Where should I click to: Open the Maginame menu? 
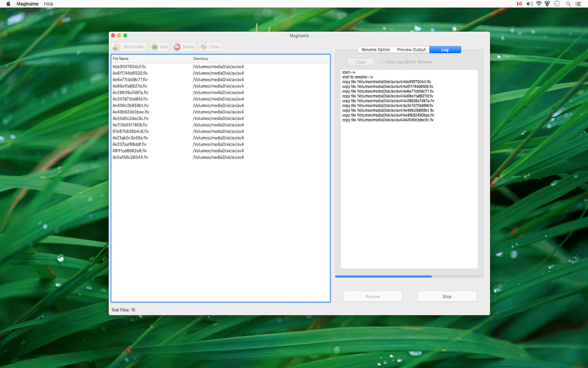28,4
